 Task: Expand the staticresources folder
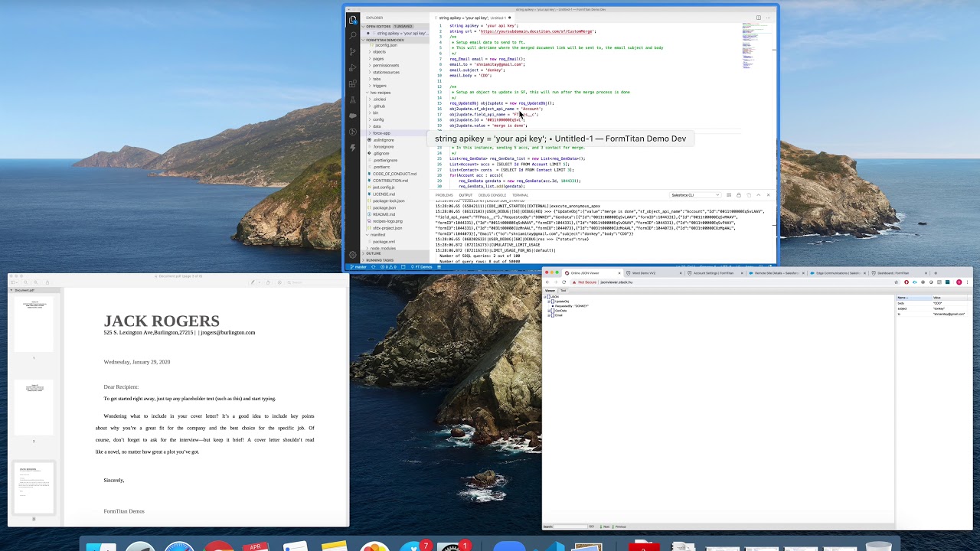click(386, 73)
